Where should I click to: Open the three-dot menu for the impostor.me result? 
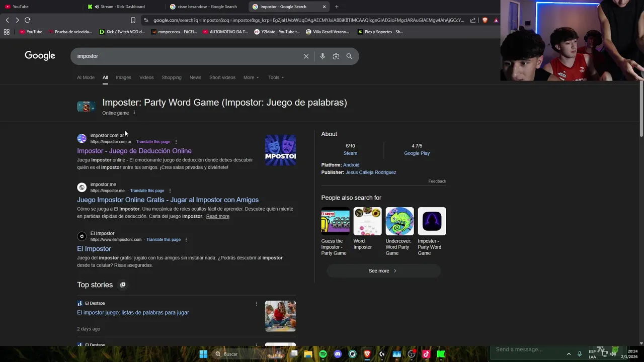(170, 191)
